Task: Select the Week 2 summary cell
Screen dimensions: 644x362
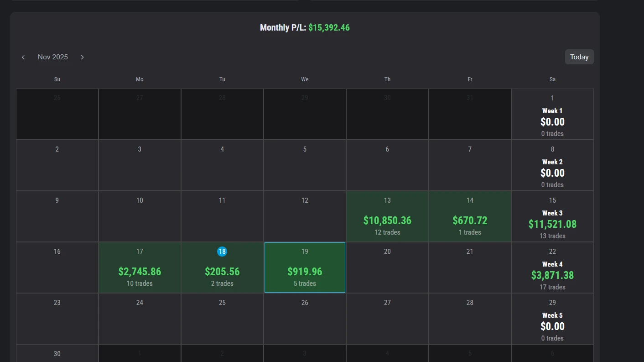Action: click(552, 165)
